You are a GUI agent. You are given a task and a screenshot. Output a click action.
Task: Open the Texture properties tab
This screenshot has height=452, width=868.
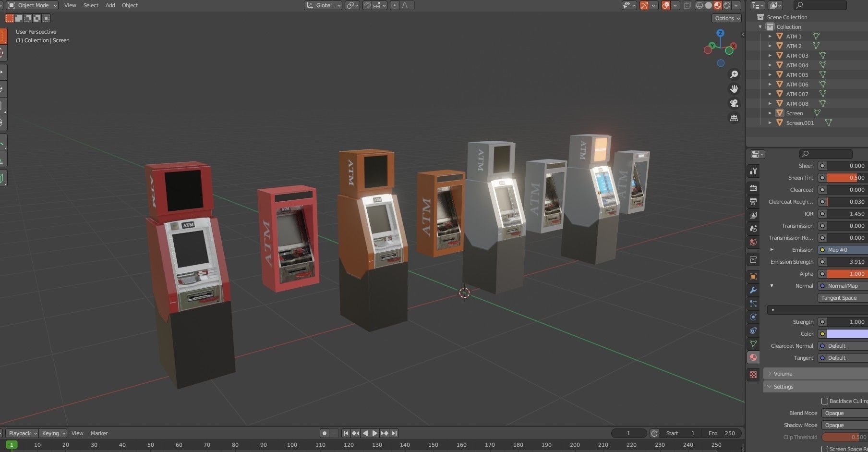point(753,375)
